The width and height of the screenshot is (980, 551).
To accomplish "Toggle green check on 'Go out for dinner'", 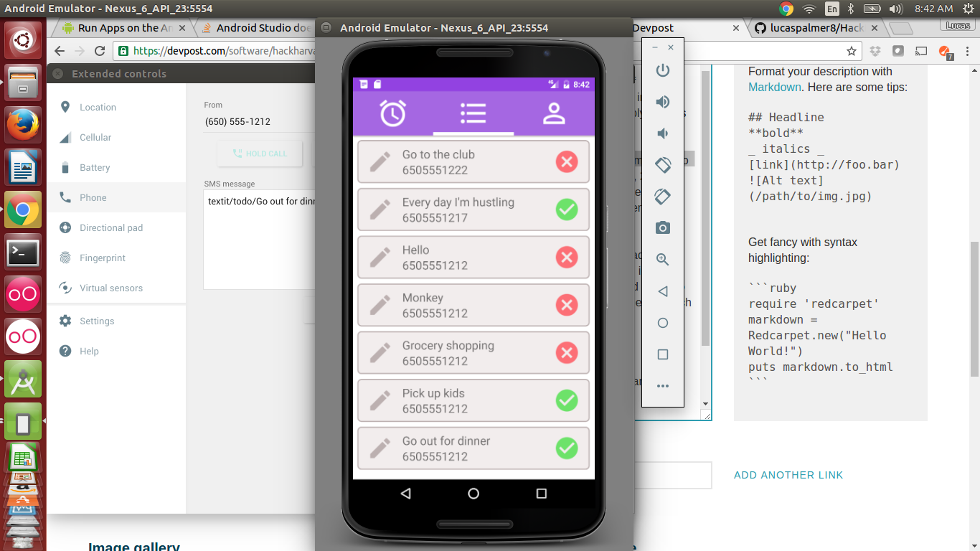I will pos(567,448).
